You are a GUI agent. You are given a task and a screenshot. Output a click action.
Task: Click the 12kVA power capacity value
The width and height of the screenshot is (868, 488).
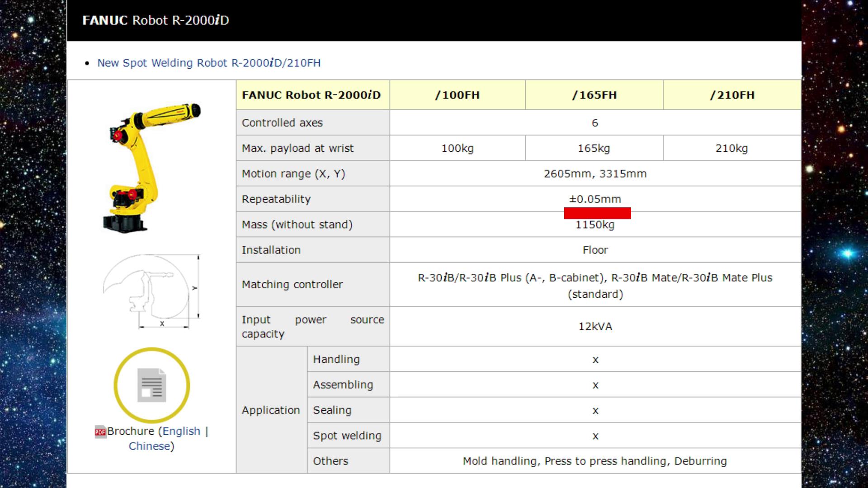595,326
